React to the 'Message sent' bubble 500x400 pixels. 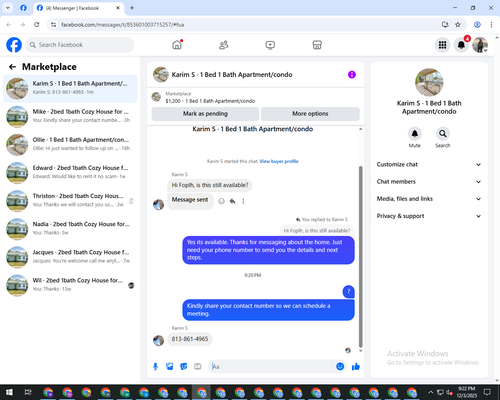click(221, 201)
